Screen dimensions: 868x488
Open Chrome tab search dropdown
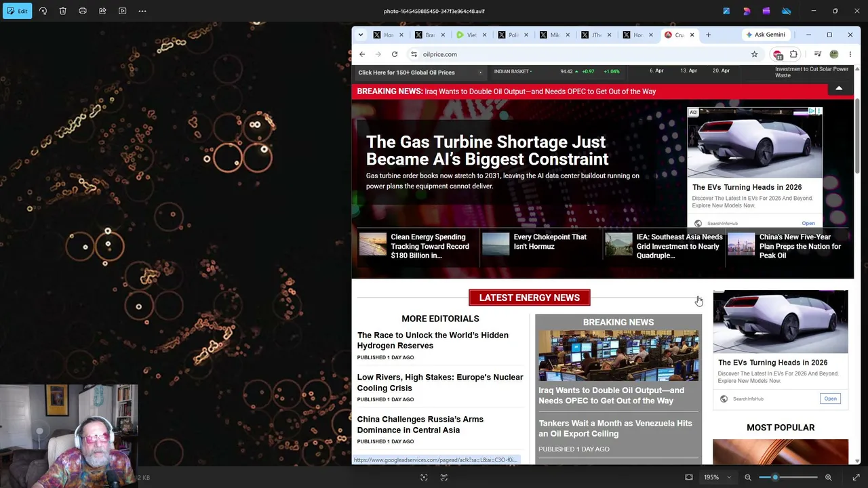coord(361,35)
